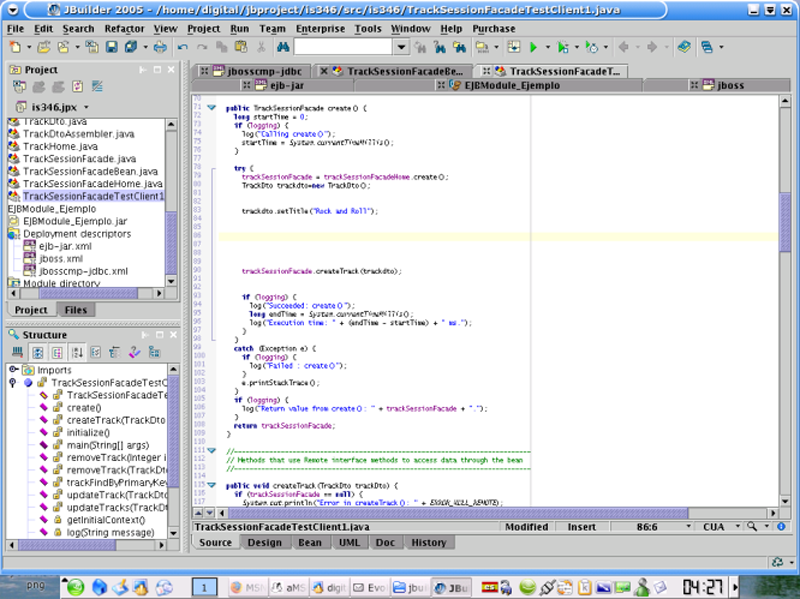
Task: Click the Print icon in toolbar
Action: (x=160, y=47)
